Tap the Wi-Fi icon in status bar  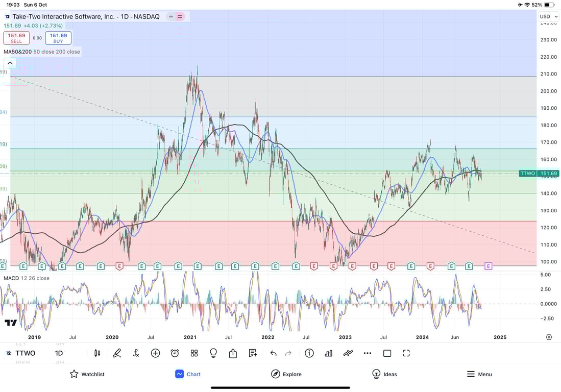click(x=527, y=5)
